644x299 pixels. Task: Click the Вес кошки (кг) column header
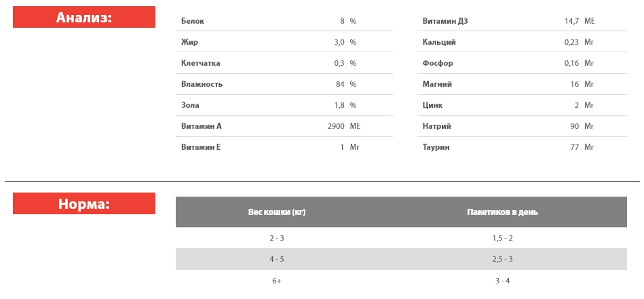click(x=277, y=212)
